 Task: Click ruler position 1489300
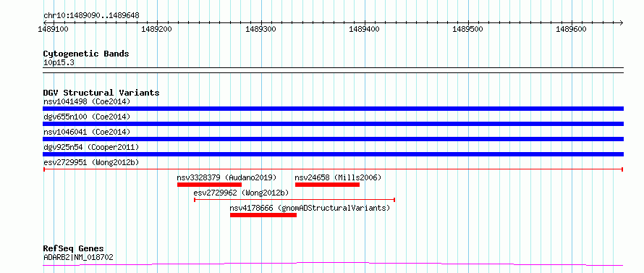pos(260,29)
